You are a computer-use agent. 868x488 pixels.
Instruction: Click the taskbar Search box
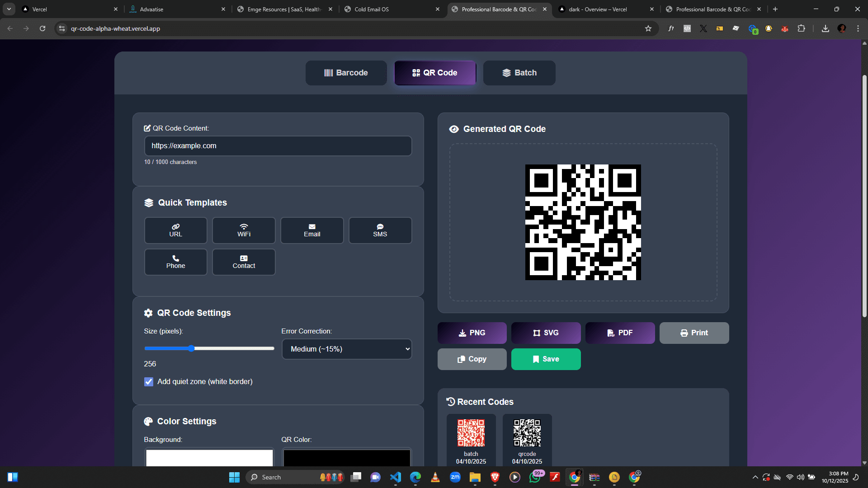pos(295,477)
